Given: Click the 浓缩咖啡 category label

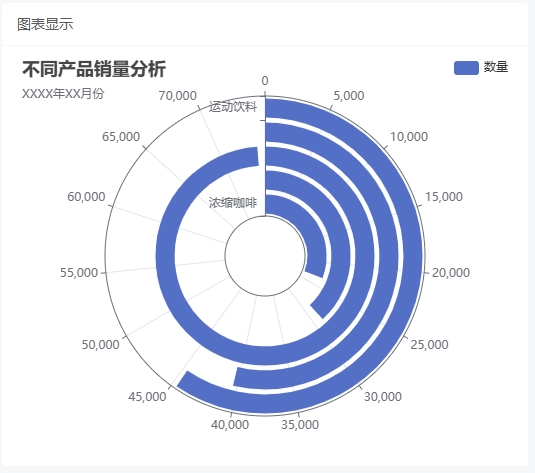Looking at the screenshot, I should (233, 202).
